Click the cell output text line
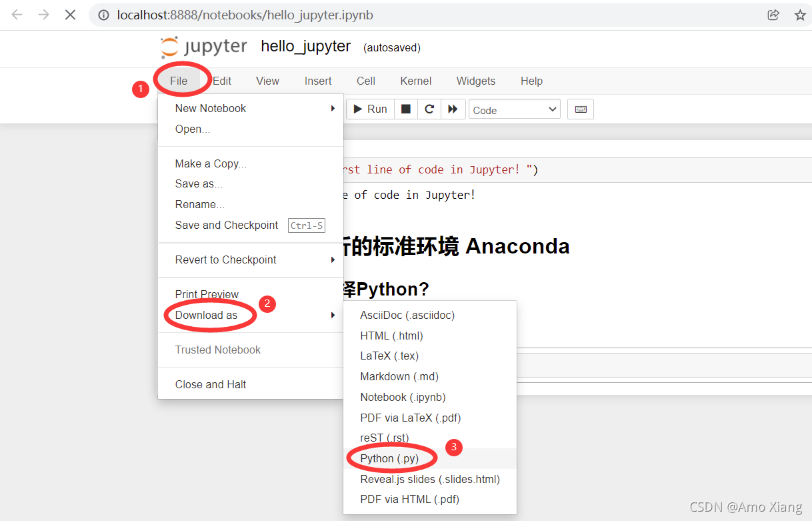812x521 pixels. [x=409, y=195]
